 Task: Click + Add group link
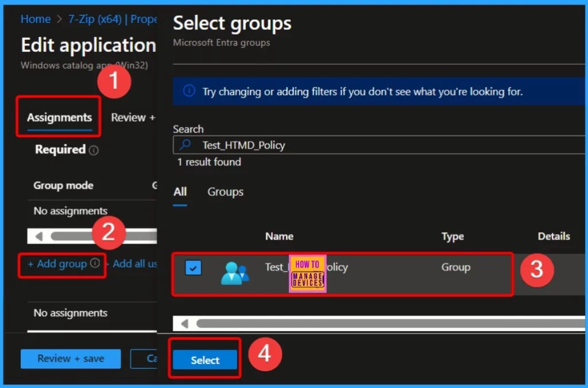[57, 264]
